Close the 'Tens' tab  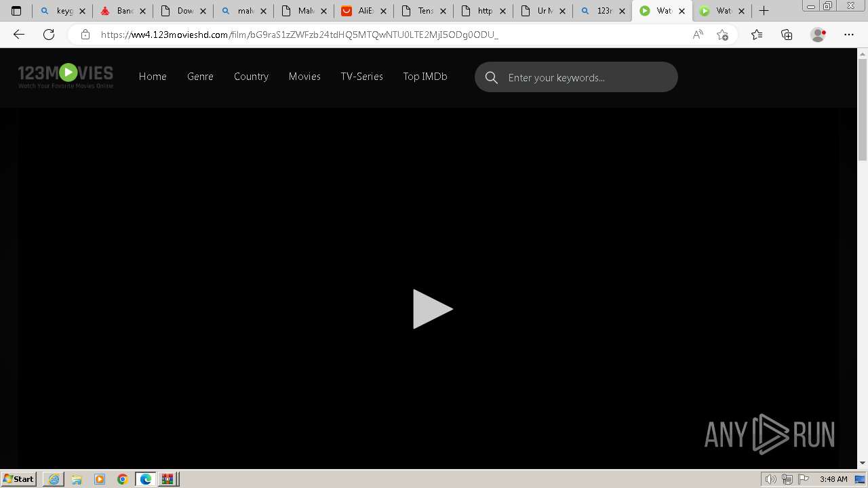[443, 11]
